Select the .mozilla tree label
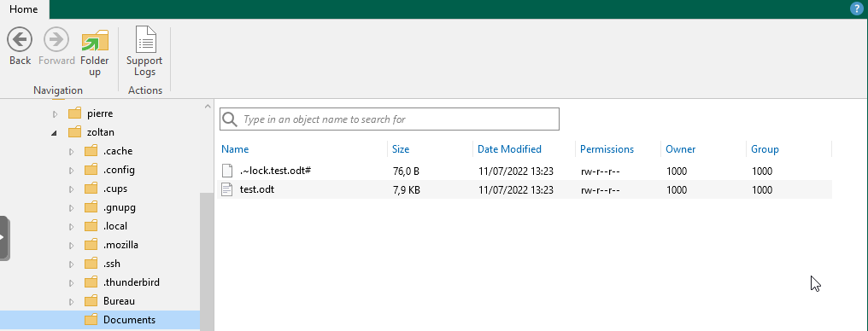868x331 pixels. click(120, 246)
